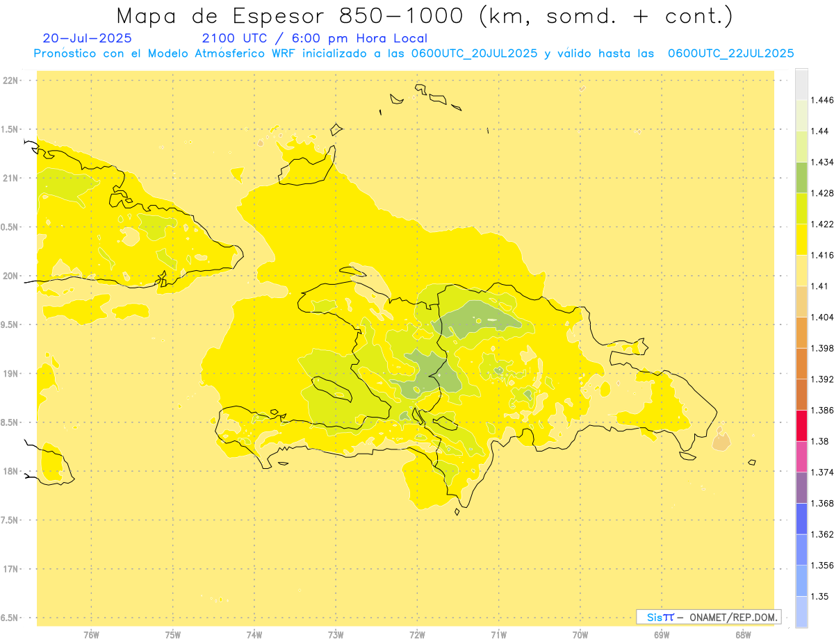The image size is (834, 644).
Task: Click colorbar value "1.404"
Action: tap(822, 317)
